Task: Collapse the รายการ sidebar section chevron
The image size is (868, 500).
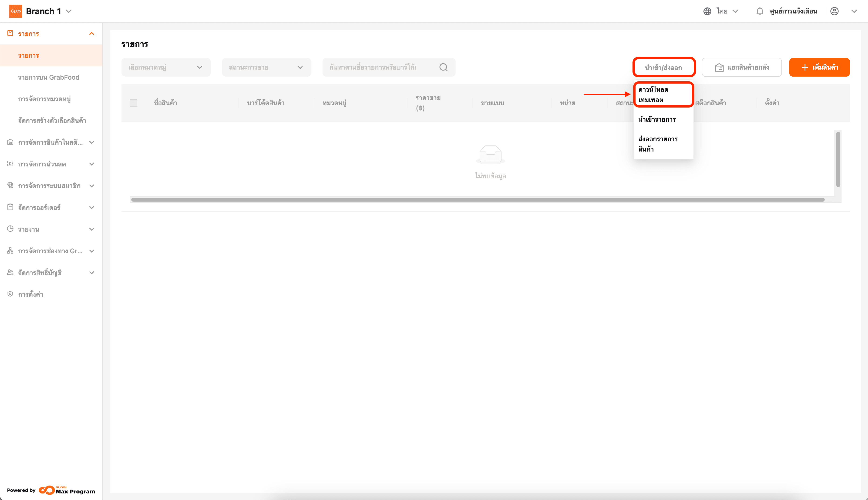Action: point(92,34)
